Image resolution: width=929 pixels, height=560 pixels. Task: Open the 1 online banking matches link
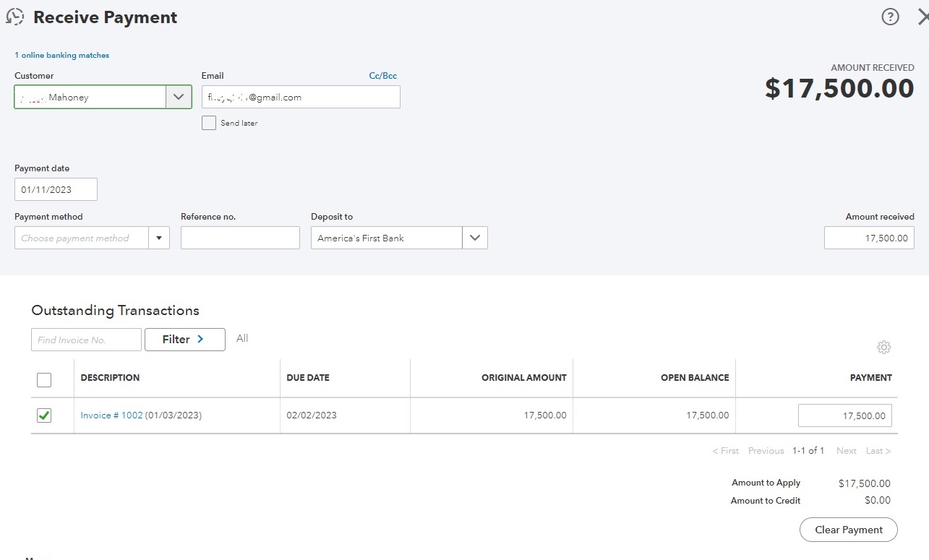point(62,55)
